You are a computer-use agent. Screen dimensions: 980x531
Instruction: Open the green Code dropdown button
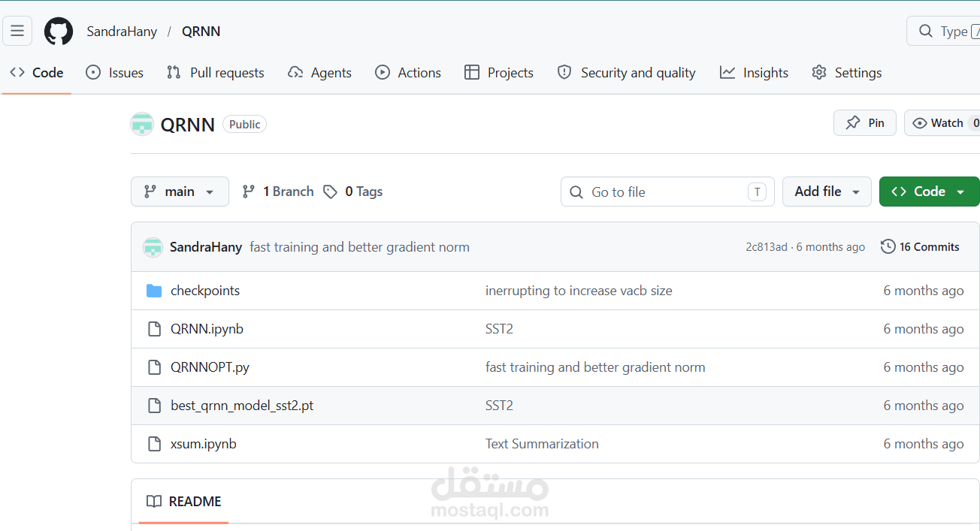pyautogui.click(x=929, y=192)
